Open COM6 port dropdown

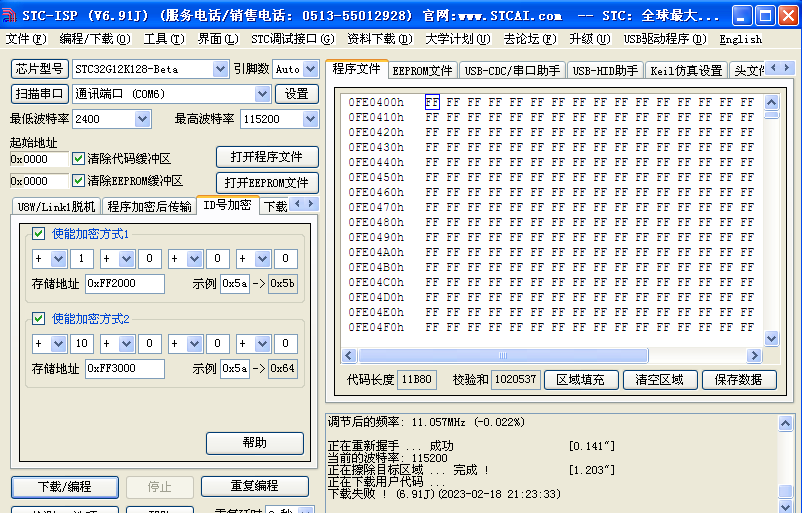(262, 94)
